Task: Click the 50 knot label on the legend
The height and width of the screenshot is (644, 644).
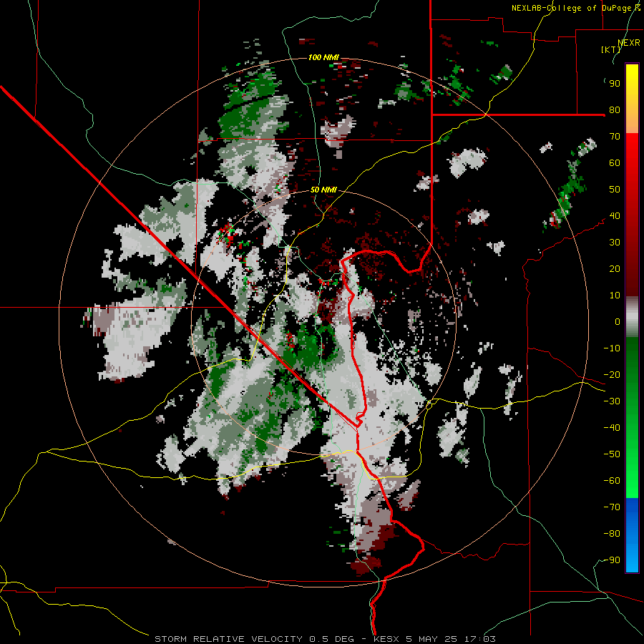Action: (x=615, y=190)
